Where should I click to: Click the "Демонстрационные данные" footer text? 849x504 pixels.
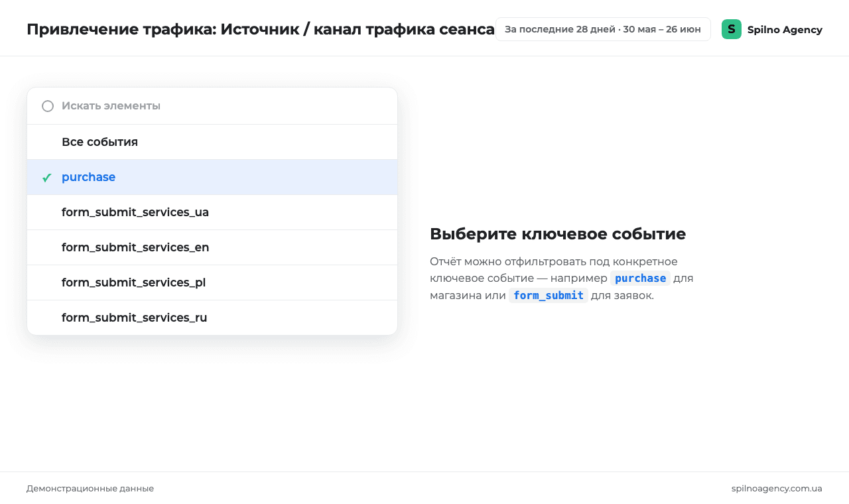pos(90,489)
